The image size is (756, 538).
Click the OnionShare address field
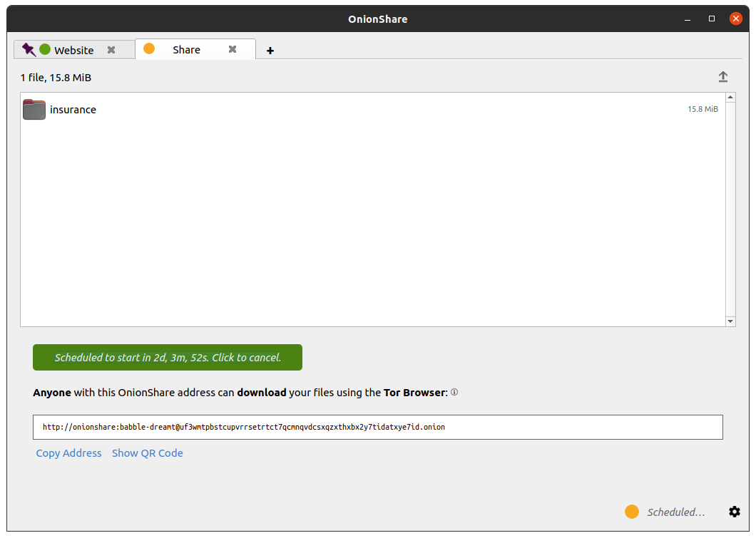point(377,428)
